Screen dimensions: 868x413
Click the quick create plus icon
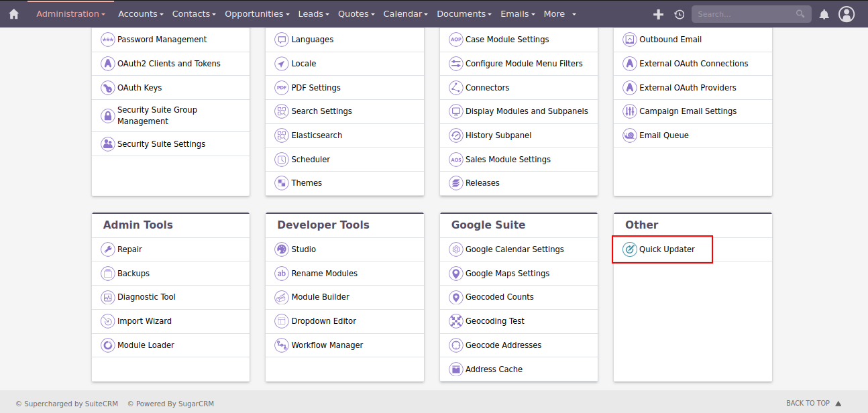click(659, 14)
